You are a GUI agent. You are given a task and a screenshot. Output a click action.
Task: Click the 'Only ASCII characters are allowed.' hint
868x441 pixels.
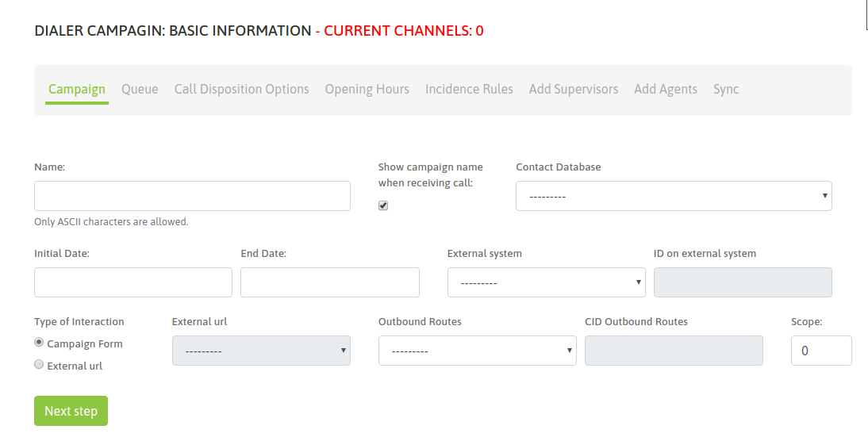(x=111, y=222)
